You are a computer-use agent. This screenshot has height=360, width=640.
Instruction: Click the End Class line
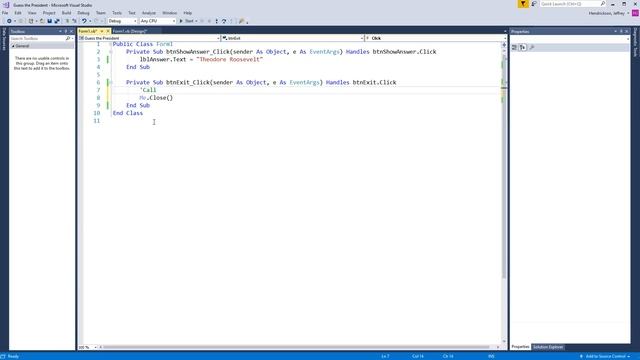pyautogui.click(x=128, y=113)
